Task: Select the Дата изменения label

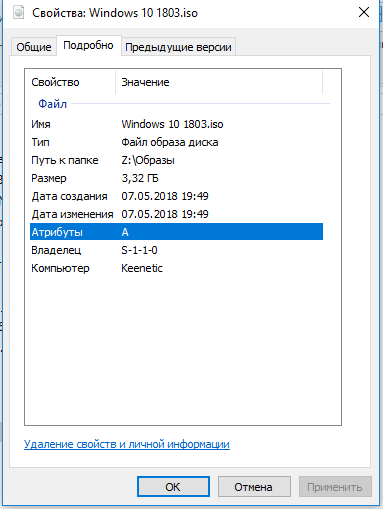Action: (72, 214)
